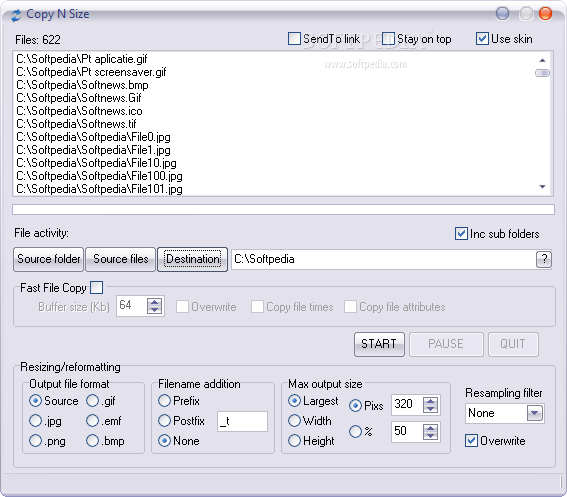Choose Height max output size

294,441
